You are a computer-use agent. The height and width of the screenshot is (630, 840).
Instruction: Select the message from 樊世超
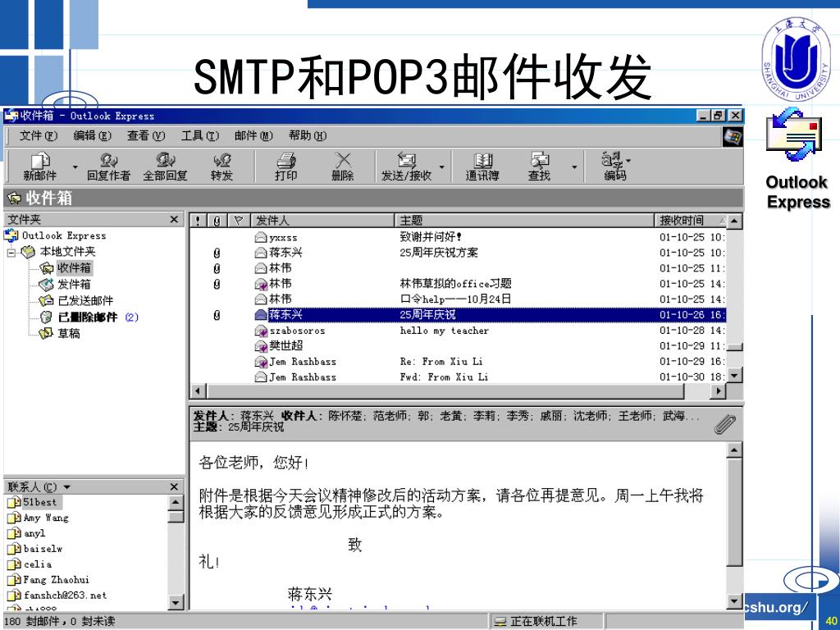pyautogui.click(x=458, y=346)
